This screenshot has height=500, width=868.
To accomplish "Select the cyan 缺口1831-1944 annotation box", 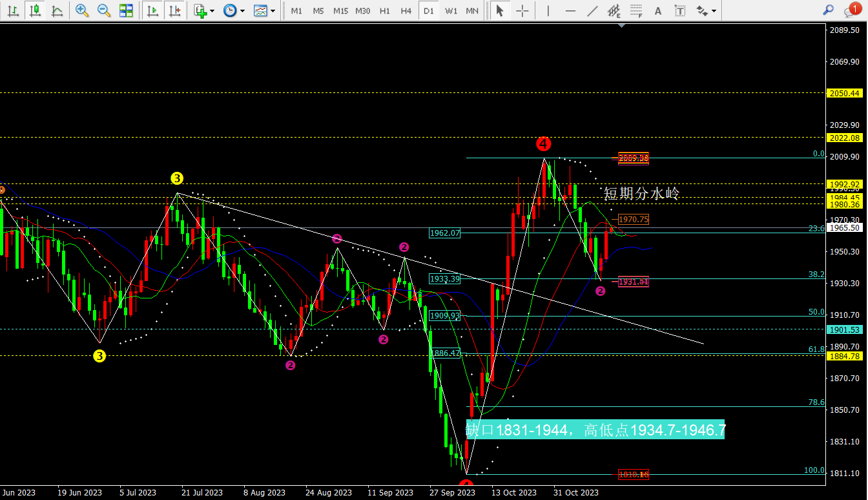I will [595, 430].
